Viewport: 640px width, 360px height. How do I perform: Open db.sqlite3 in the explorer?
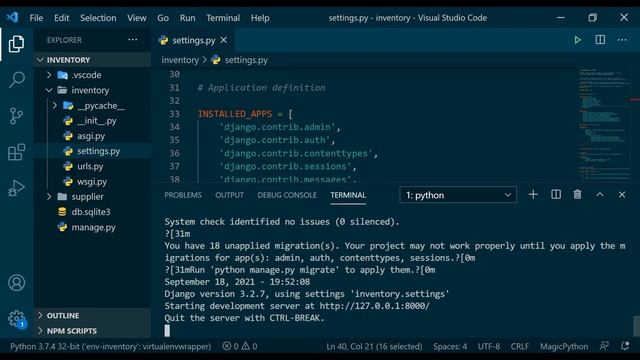(x=91, y=212)
